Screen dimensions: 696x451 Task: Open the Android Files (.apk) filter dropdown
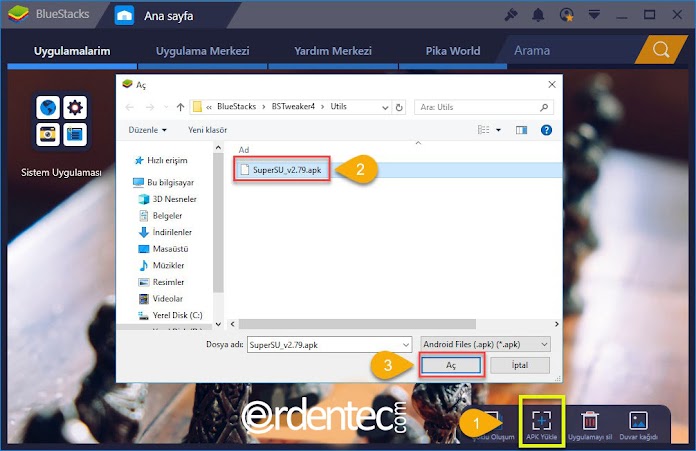(486, 344)
